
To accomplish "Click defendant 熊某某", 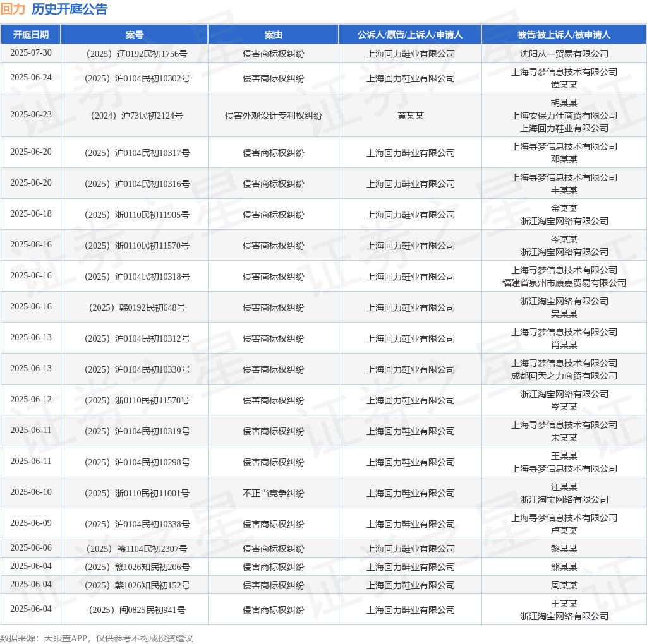I will click(x=564, y=566).
